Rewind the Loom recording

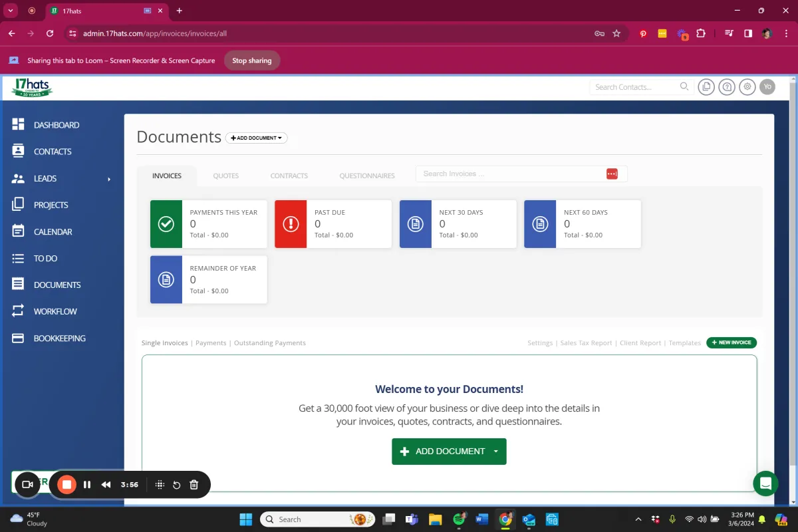106,485
